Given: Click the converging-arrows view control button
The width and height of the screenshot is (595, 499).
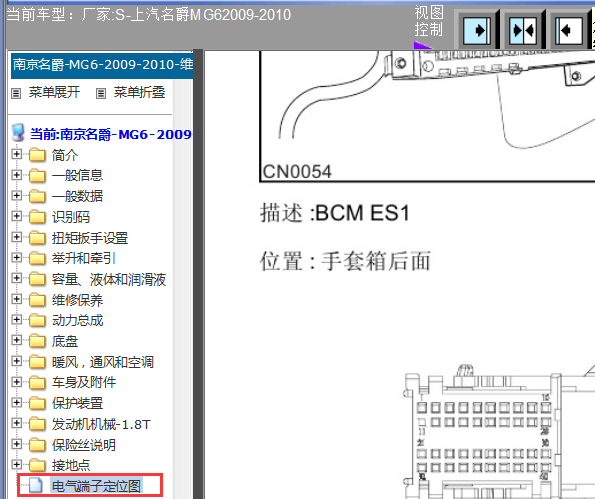Looking at the screenshot, I should (x=523, y=30).
